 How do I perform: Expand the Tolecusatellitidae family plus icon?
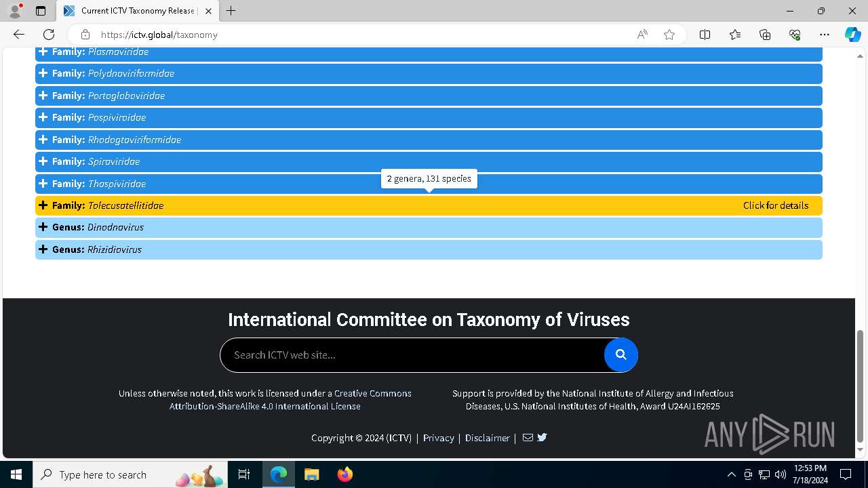(x=43, y=205)
